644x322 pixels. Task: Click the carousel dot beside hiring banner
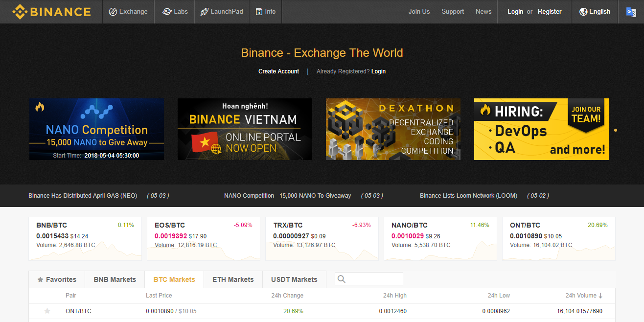(x=615, y=130)
